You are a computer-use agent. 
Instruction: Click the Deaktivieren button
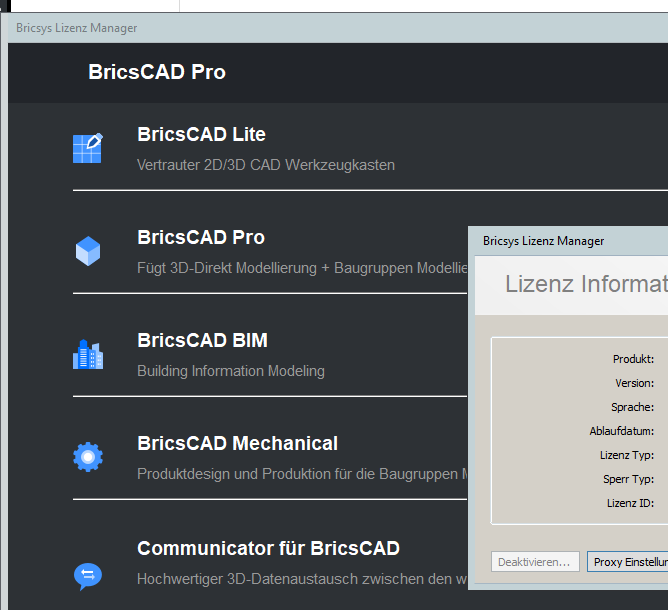535,561
